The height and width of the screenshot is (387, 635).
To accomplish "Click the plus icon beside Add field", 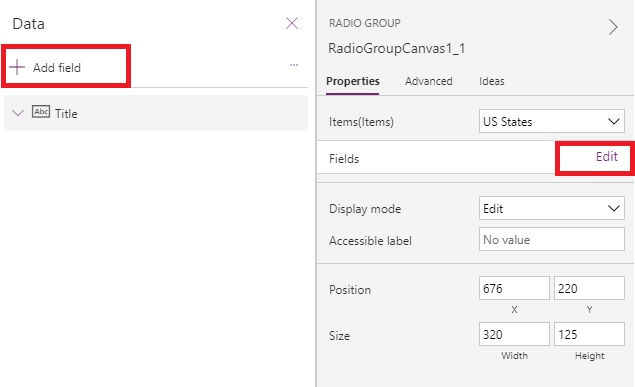I will click(x=17, y=67).
